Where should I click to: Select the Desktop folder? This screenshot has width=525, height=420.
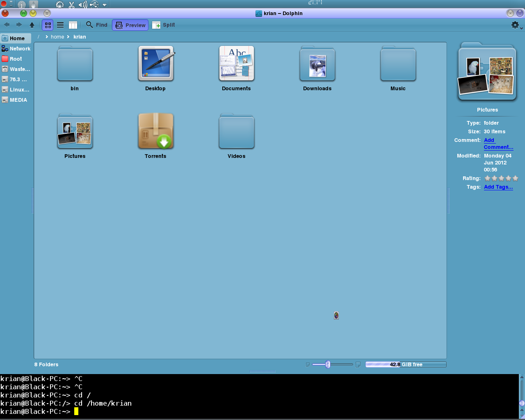[155, 68]
